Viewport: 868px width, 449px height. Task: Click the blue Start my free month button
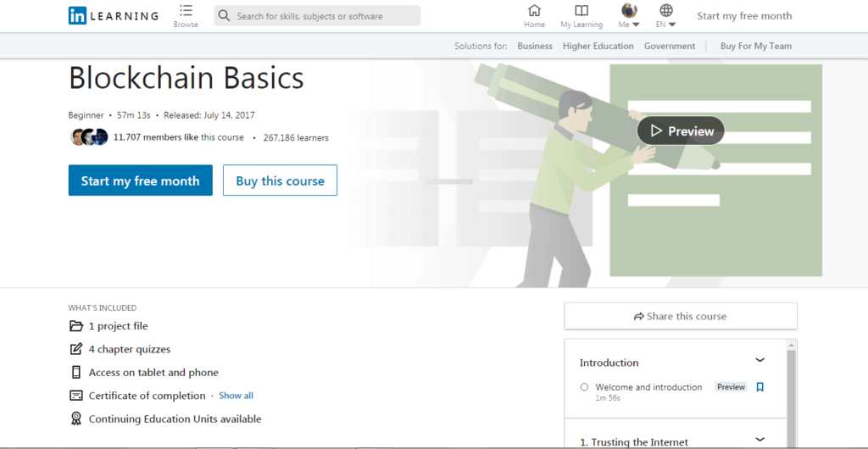click(x=141, y=180)
